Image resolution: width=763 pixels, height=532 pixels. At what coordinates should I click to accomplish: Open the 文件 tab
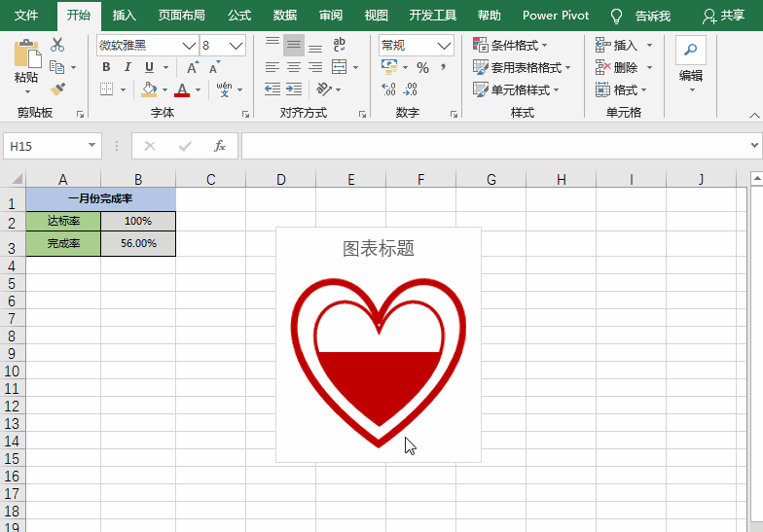coord(26,16)
